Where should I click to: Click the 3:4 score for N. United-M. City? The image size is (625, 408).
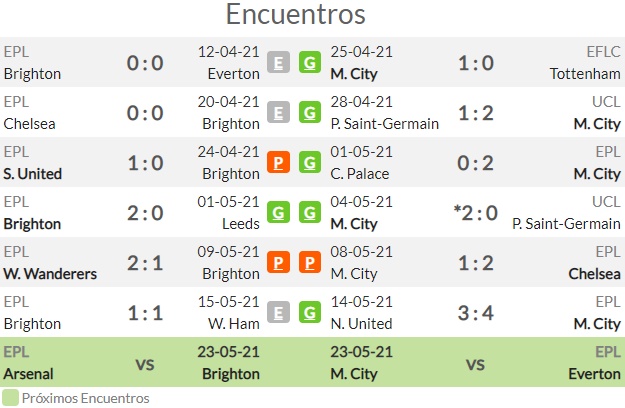click(476, 313)
